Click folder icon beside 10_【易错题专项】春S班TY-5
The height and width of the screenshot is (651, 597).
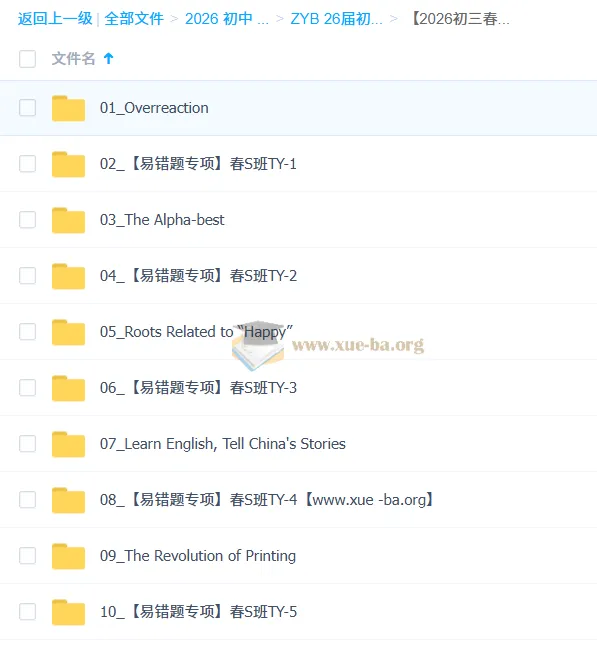69,612
